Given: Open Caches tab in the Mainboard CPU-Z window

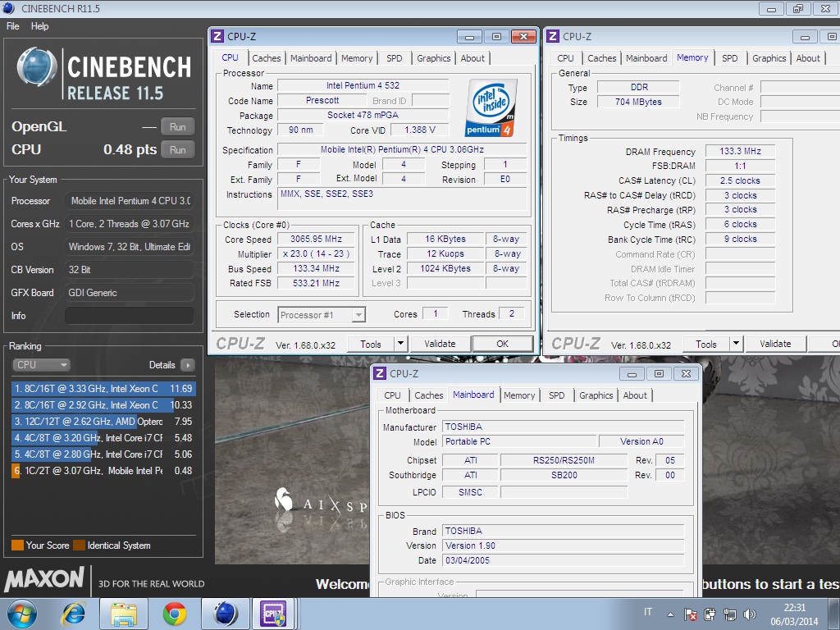Looking at the screenshot, I should 428,395.
